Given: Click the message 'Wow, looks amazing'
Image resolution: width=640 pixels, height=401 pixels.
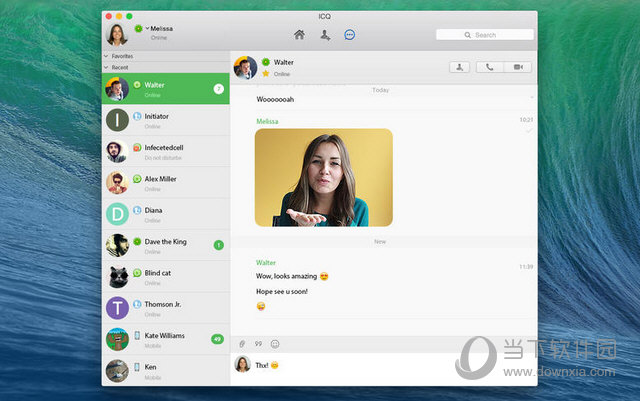Looking at the screenshot, I should [x=287, y=276].
